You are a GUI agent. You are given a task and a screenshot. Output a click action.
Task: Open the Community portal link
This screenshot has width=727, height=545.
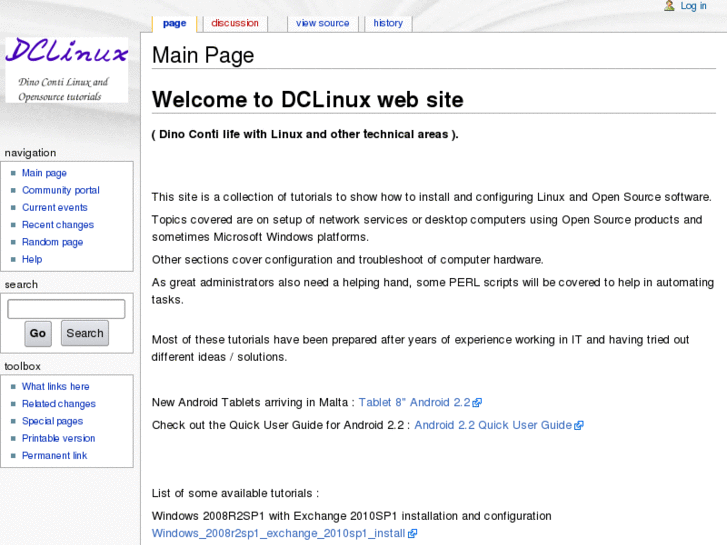click(61, 190)
